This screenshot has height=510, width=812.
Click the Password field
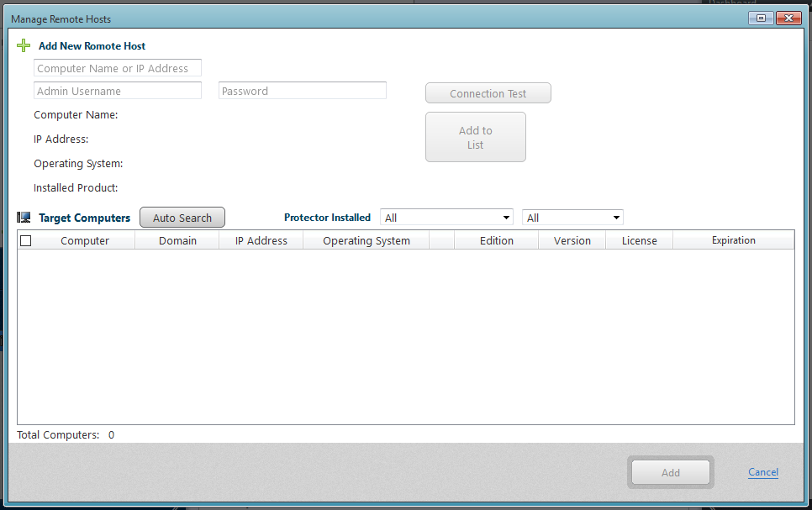[x=302, y=90]
